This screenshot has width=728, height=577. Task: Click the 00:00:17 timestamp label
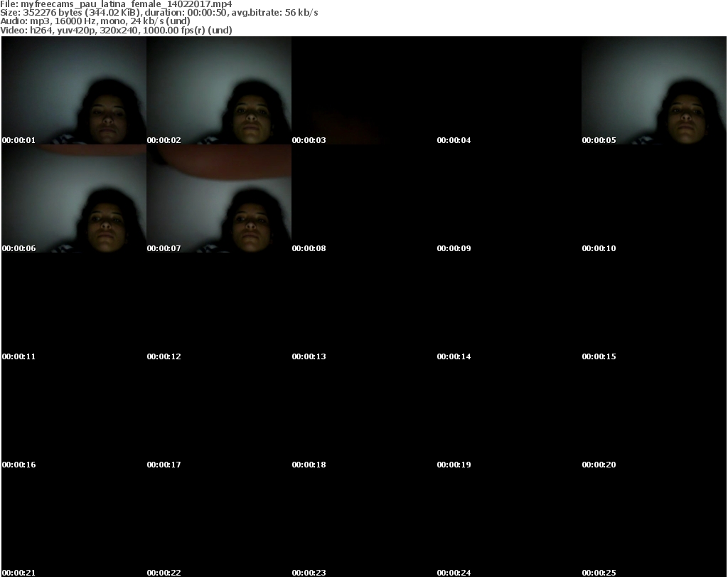[x=164, y=465]
